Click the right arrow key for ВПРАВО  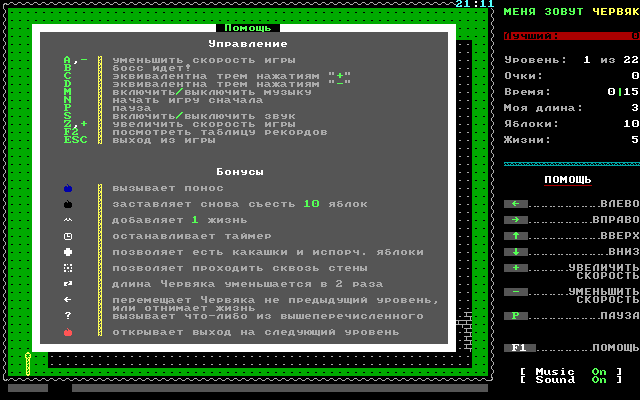pyautogui.click(x=516, y=220)
